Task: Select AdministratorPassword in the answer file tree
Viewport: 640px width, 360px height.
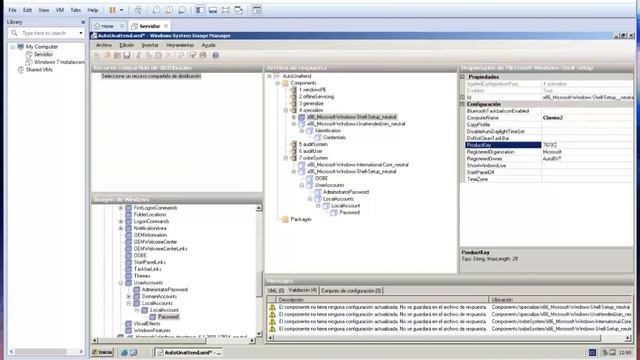Action: click(x=346, y=192)
